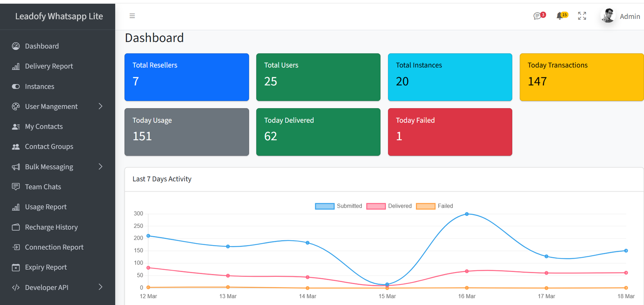This screenshot has height=305, width=644.
Task: Click the Leadofy Whatsapp Lite brand title
Action: (x=59, y=16)
